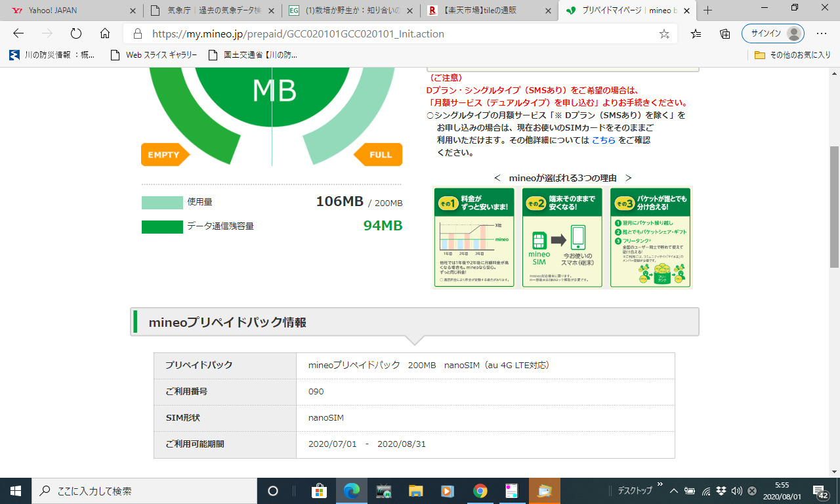Viewport: 840px width, 504px height.
Task: Expand hidden system tray icons
Action: click(x=673, y=491)
